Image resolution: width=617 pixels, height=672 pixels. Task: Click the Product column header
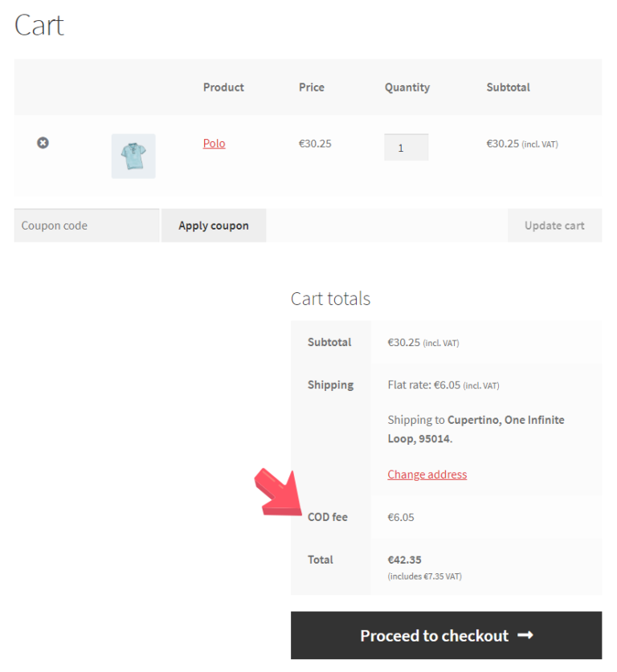[223, 88]
